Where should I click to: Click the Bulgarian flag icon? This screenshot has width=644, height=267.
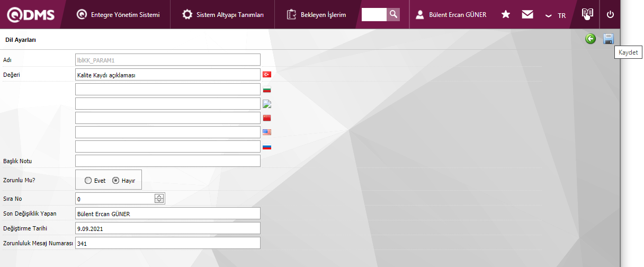pyautogui.click(x=267, y=89)
